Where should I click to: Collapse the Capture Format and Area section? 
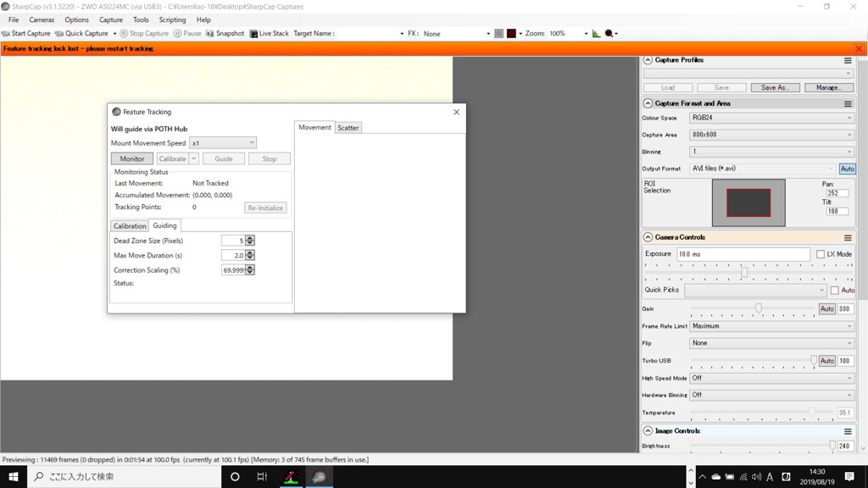click(x=648, y=103)
